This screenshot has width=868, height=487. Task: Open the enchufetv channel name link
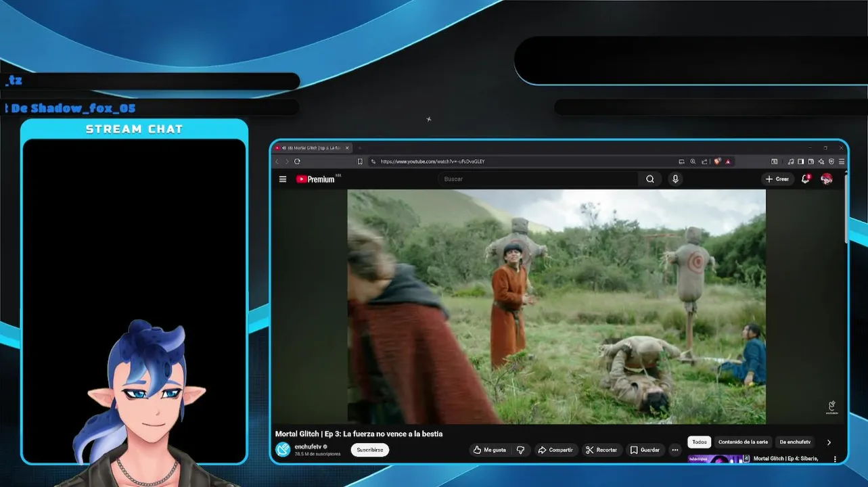tap(308, 446)
